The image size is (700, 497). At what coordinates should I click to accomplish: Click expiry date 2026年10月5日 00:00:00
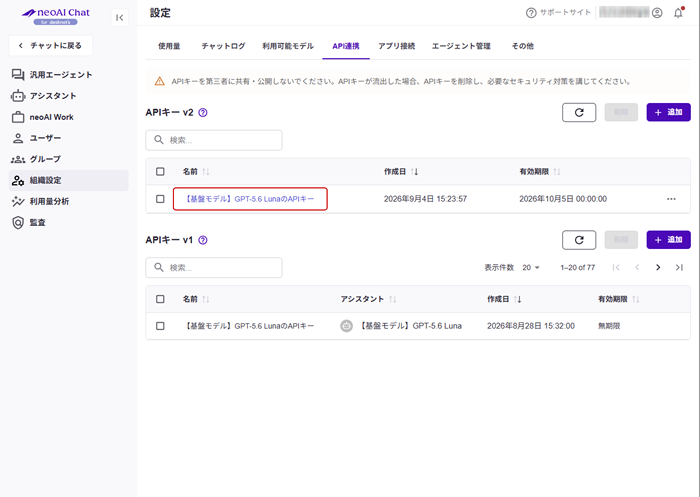pyautogui.click(x=563, y=199)
